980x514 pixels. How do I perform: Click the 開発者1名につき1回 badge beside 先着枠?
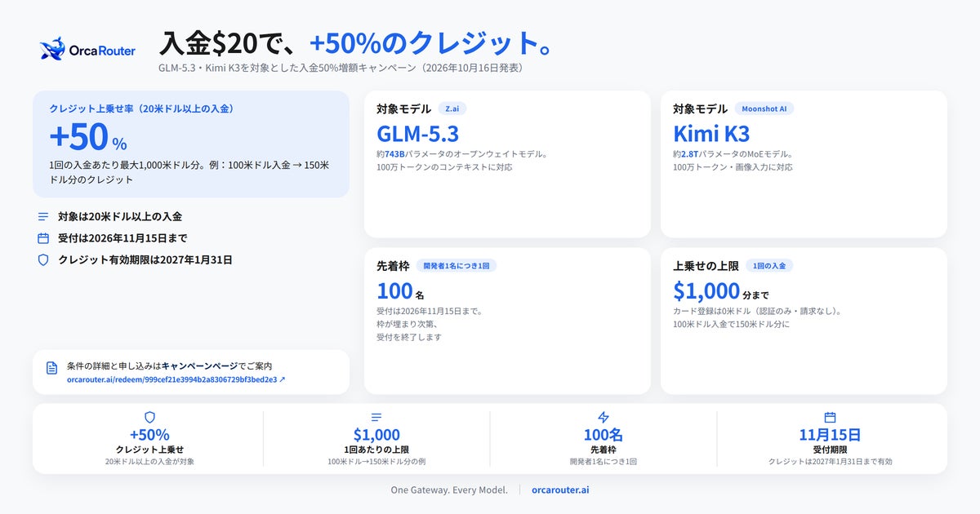pos(457,265)
